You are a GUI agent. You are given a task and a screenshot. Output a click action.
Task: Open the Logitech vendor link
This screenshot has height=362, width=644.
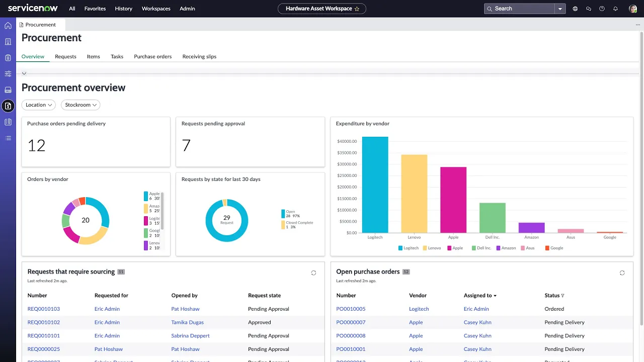coord(419,309)
